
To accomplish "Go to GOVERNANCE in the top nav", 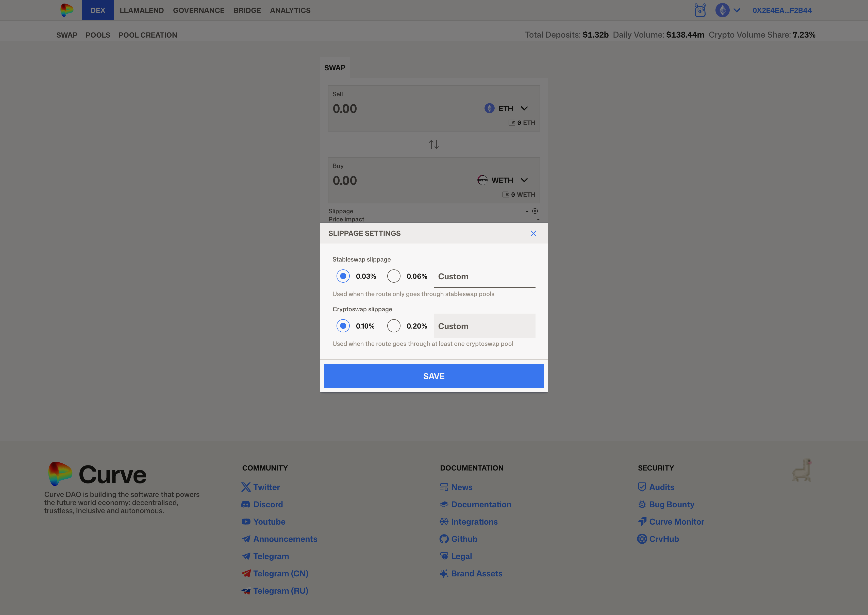I will (199, 10).
